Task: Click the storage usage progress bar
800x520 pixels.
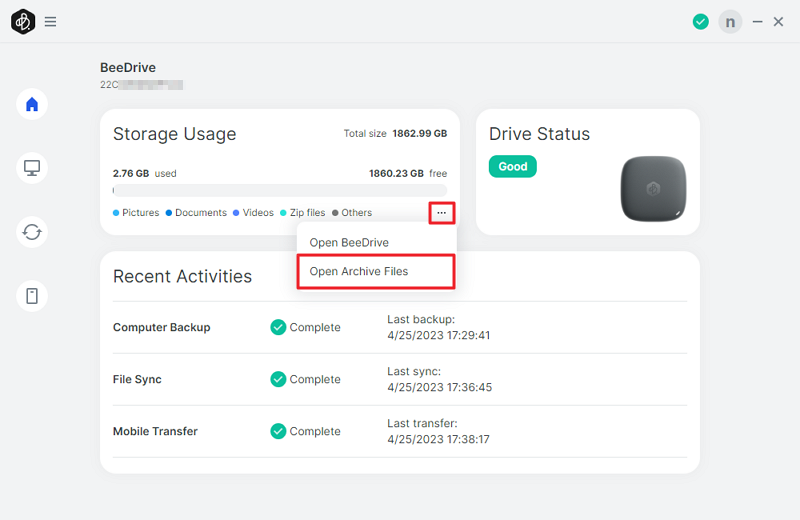Action: click(280, 190)
